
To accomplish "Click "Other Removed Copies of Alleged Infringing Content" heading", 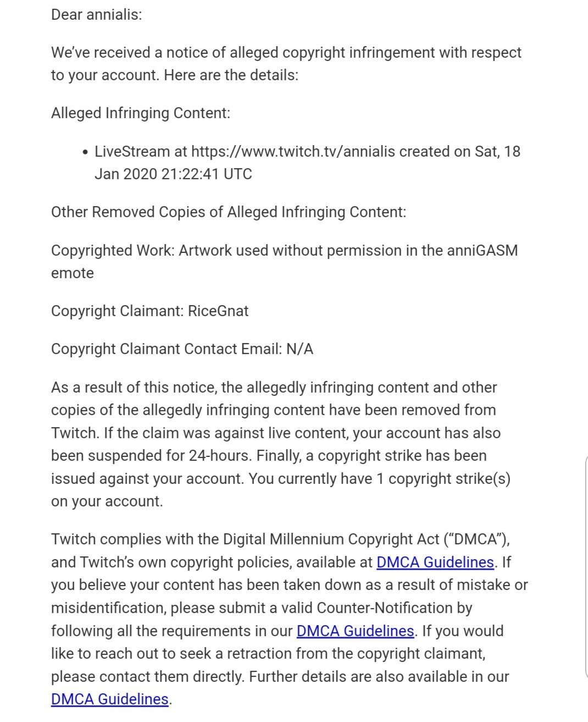I will tap(229, 212).
